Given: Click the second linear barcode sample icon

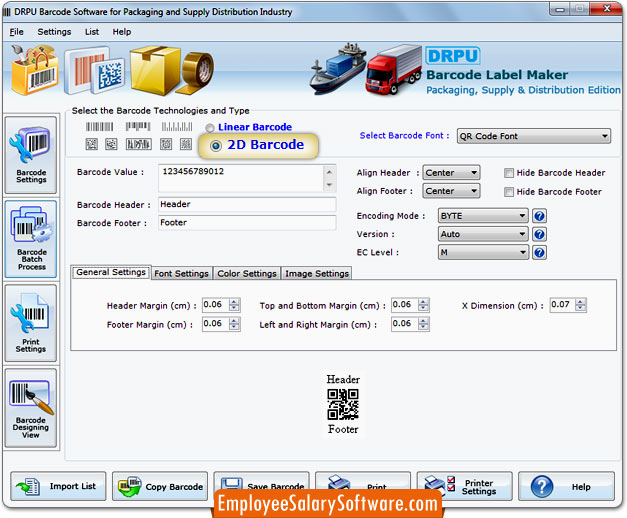Looking at the screenshot, I should coord(138,127).
